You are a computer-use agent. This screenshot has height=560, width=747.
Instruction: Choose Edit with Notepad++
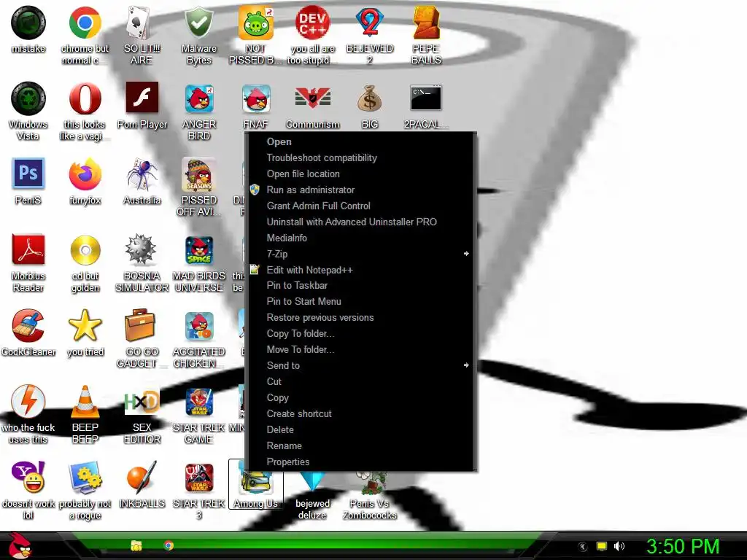[360, 270]
